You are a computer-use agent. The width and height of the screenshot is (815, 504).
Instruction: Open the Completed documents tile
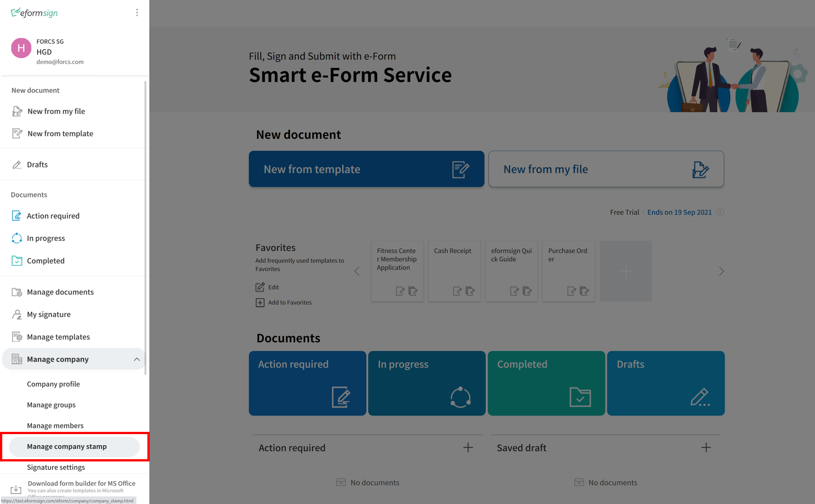click(x=546, y=383)
